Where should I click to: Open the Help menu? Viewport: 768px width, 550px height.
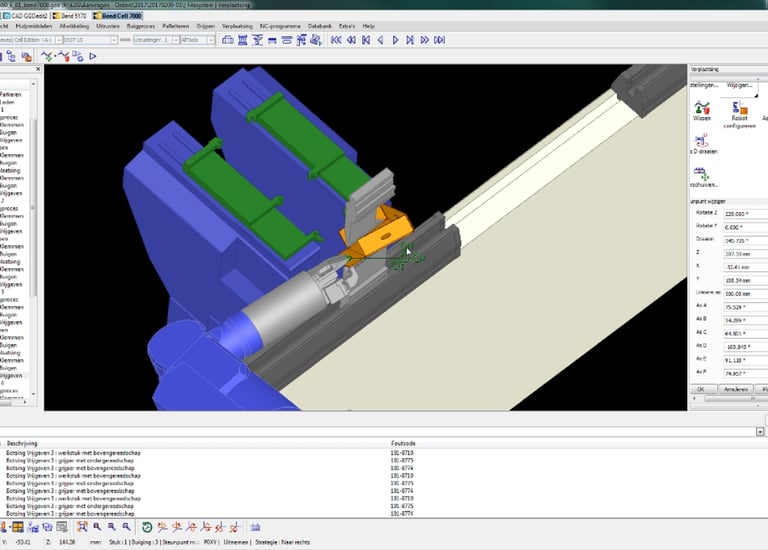368,26
